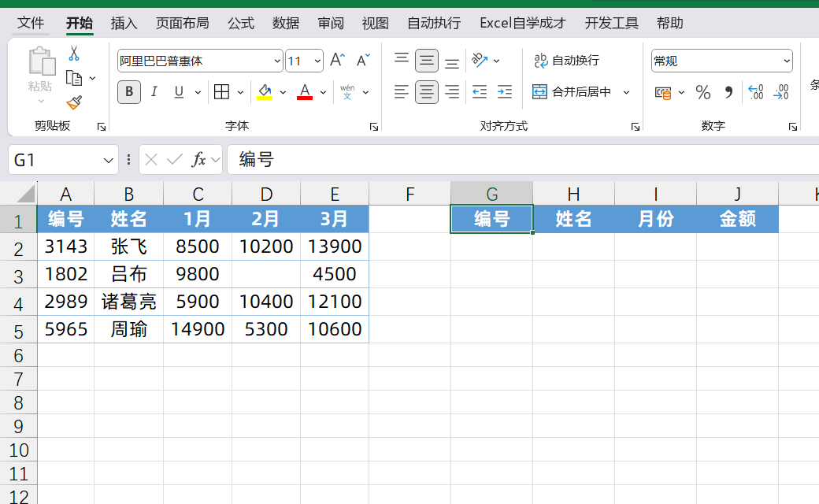Select cell with value 14900

pyautogui.click(x=198, y=329)
